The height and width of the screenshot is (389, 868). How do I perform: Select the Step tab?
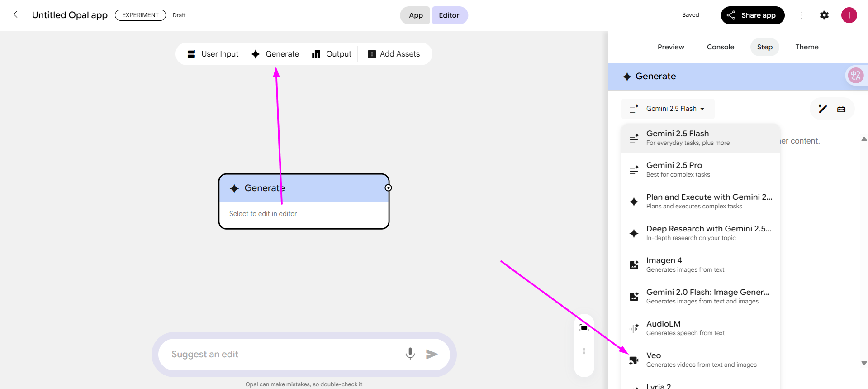[x=765, y=47]
